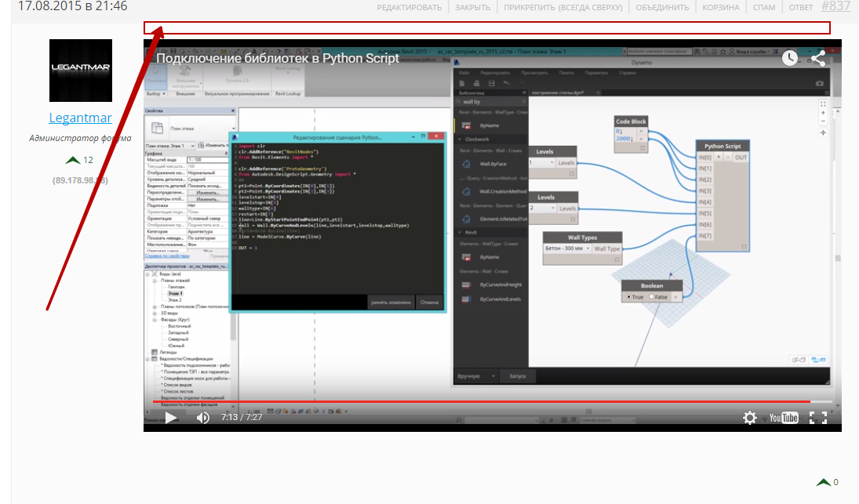Image resolution: width=859 pixels, height=504 pixels.
Task: Open video title 'Подключение библиотек в Python Script'
Action: [278, 58]
